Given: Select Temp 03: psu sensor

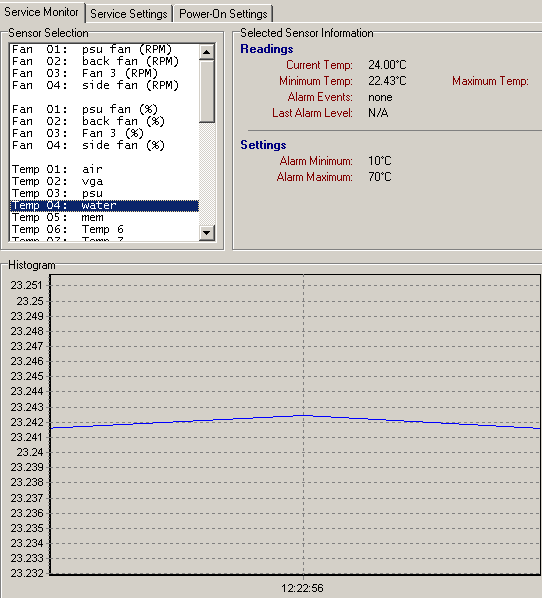Looking at the screenshot, I should click(x=104, y=193).
